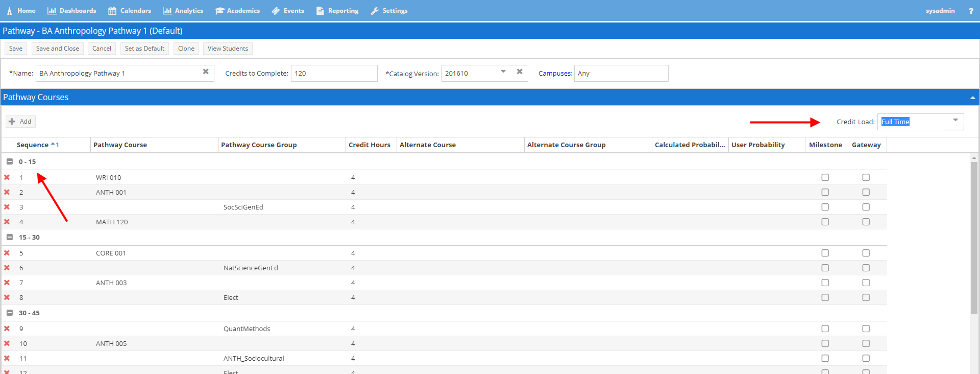The image size is (980, 374).
Task: Click the Reporting document icon
Action: click(320, 11)
